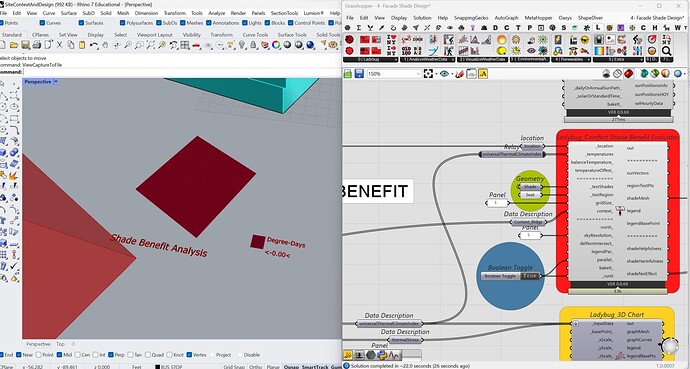Click the Ladybug magnifying glass search component
Viewport: 690px width, 369px height.
[666, 51]
